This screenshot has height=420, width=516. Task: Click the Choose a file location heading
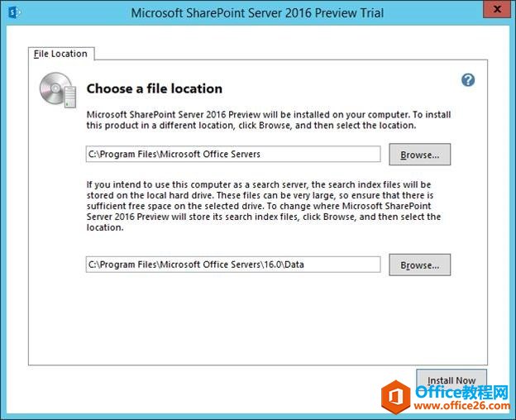[x=155, y=88]
